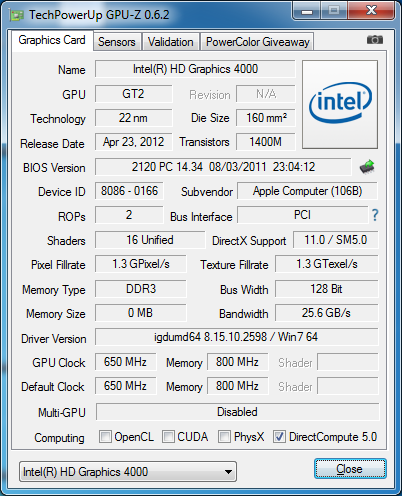Open the PowerColor Giveaway tab

click(257, 42)
